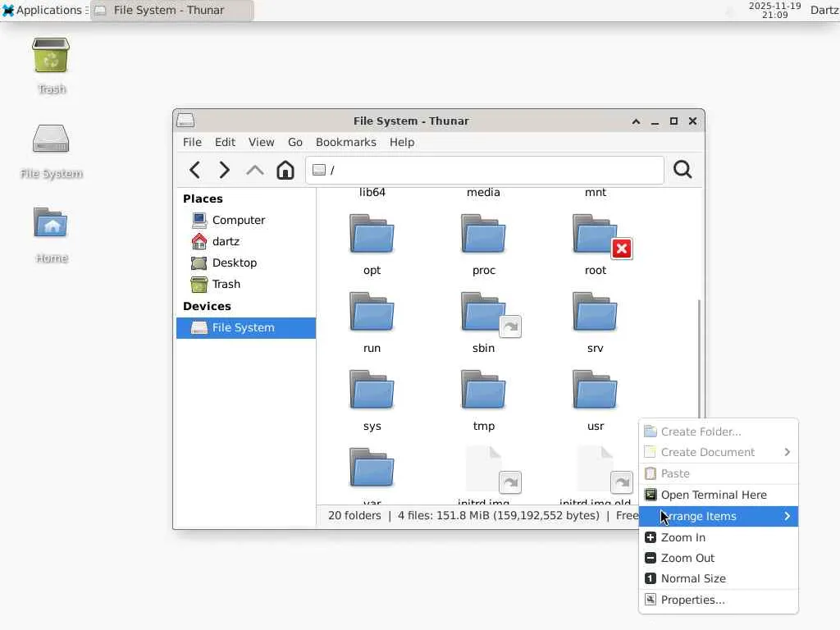Open the Go menu
Image resolution: width=840 pixels, height=630 pixels.
pos(295,142)
